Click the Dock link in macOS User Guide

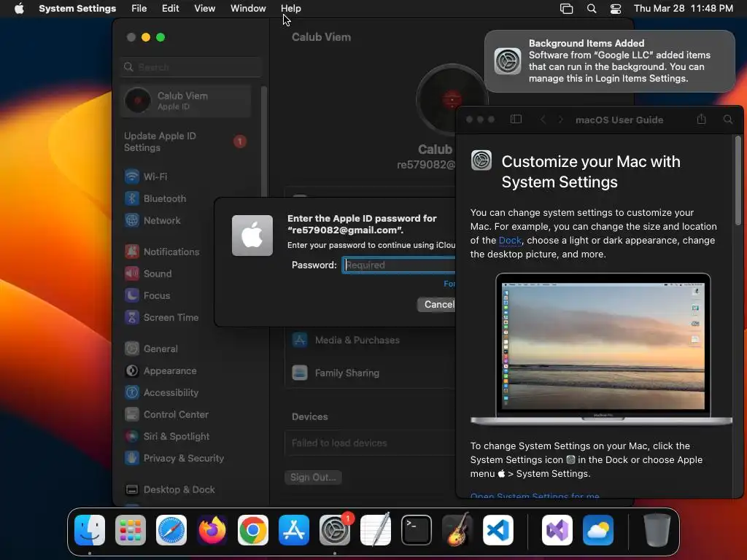510,241
